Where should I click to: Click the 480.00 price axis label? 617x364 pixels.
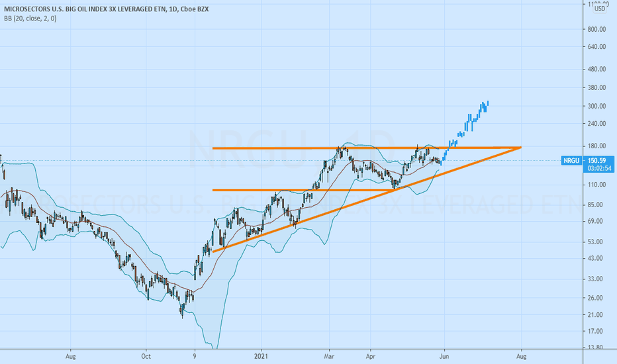pyautogui.click(x=596, y=69)
